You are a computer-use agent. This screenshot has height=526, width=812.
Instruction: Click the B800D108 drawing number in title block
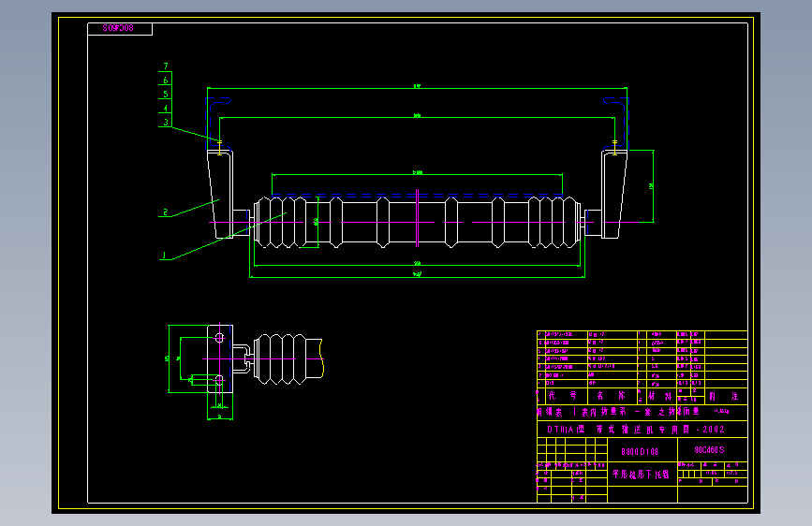[x=640, y=452]
